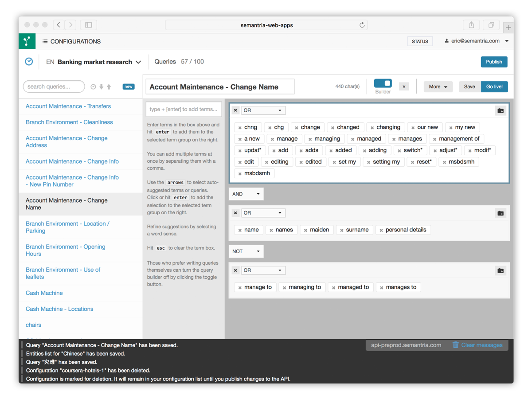The image size is (532, 399).
Task: Click the clock icon beside Banking market research
Action: (x=29, y=62)
